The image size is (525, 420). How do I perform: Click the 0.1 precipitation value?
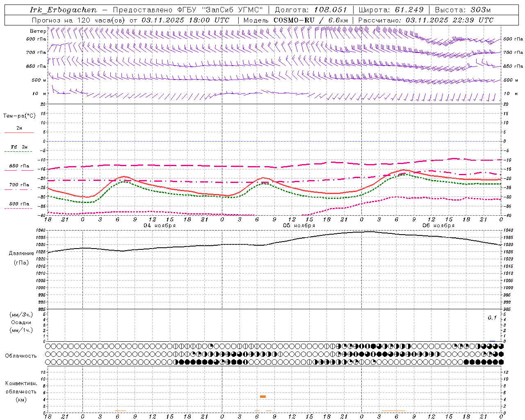click(492, 318)
